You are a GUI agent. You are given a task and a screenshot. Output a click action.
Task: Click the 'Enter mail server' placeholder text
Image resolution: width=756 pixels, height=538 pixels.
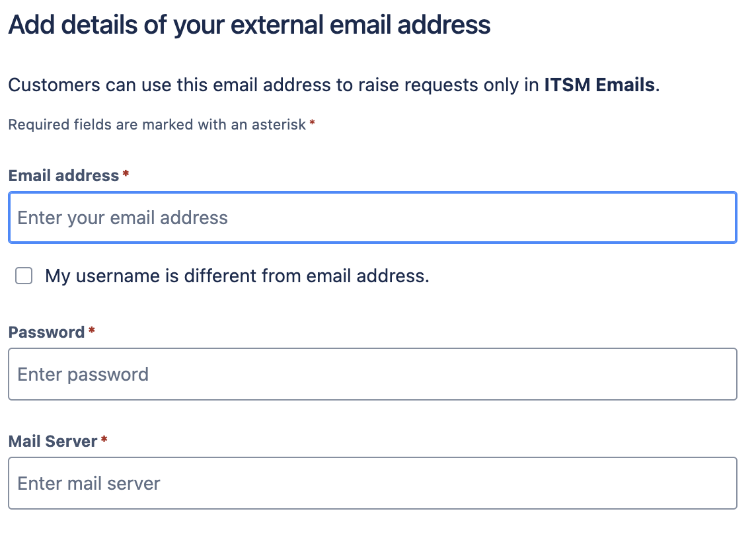point(89,484)
